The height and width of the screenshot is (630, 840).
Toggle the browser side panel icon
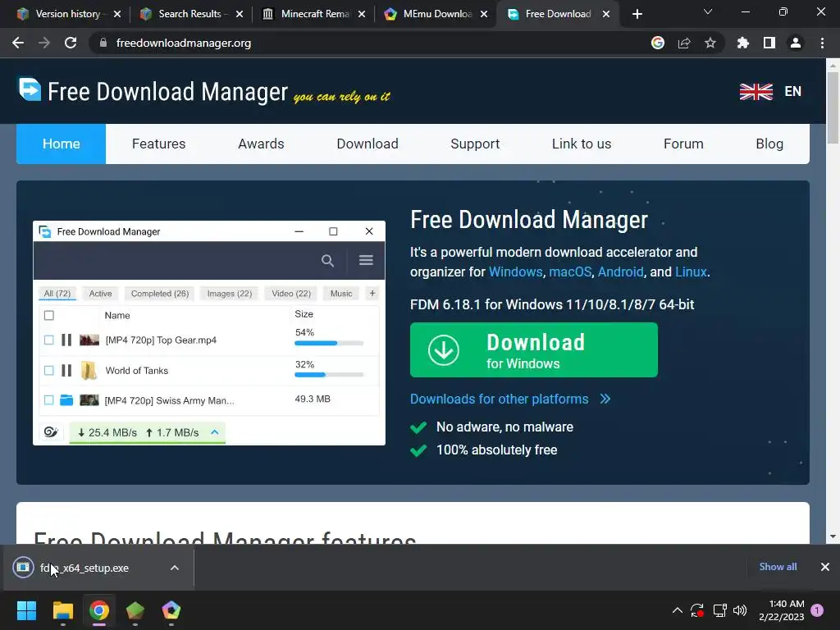pos(769,43)
